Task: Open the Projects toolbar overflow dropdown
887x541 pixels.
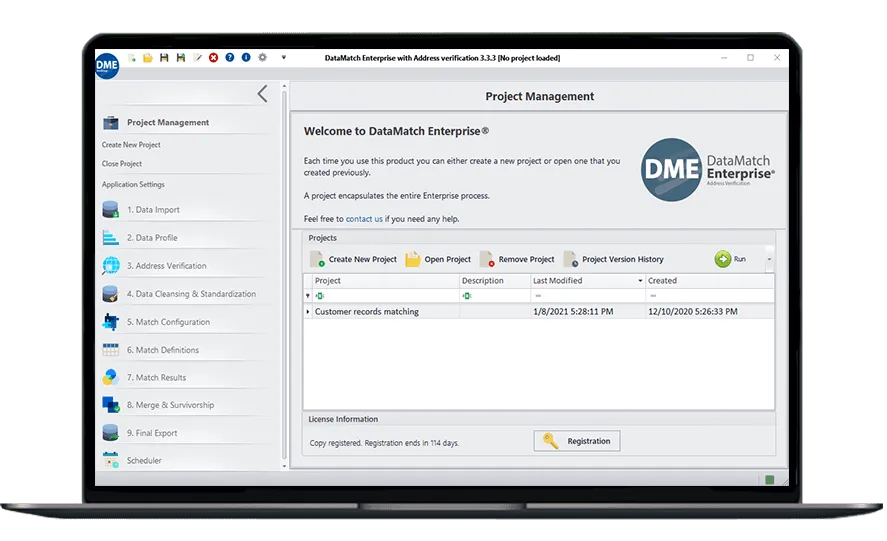Action: click(769, 259)
